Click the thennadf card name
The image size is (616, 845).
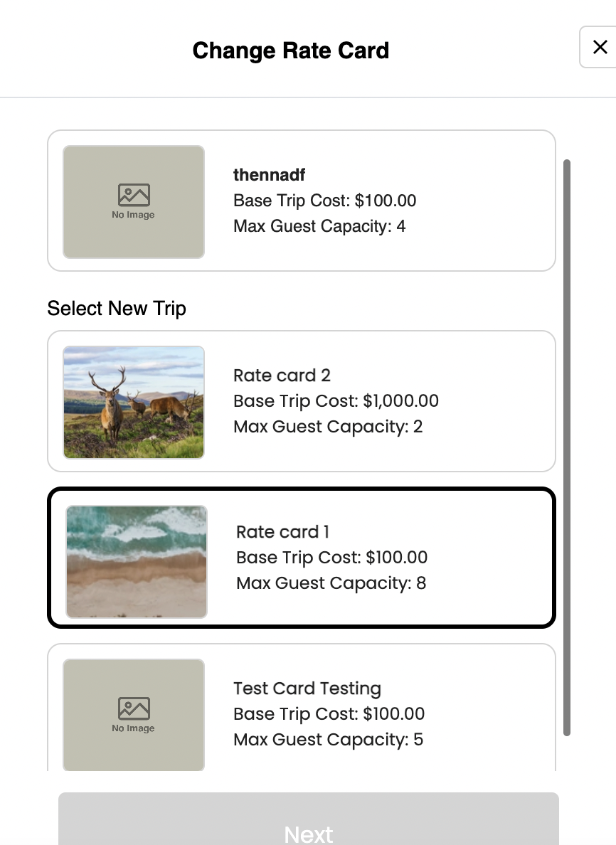[x=269, y=175]
